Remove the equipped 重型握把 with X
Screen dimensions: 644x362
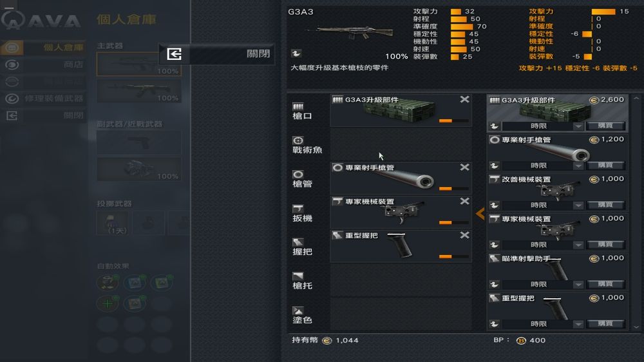click(x=464, y=235)
